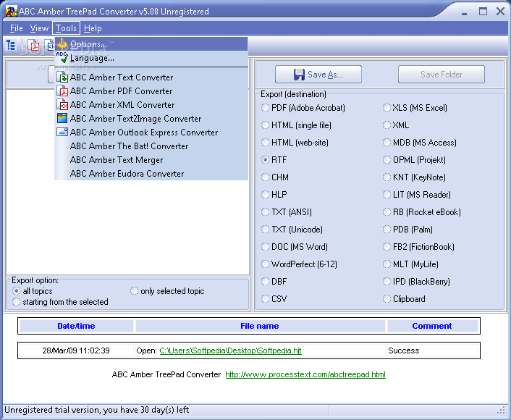This screenshot has width=511, height=420.
Task: Open the processtext.com abctreepad link
Action: coord(305,374)
